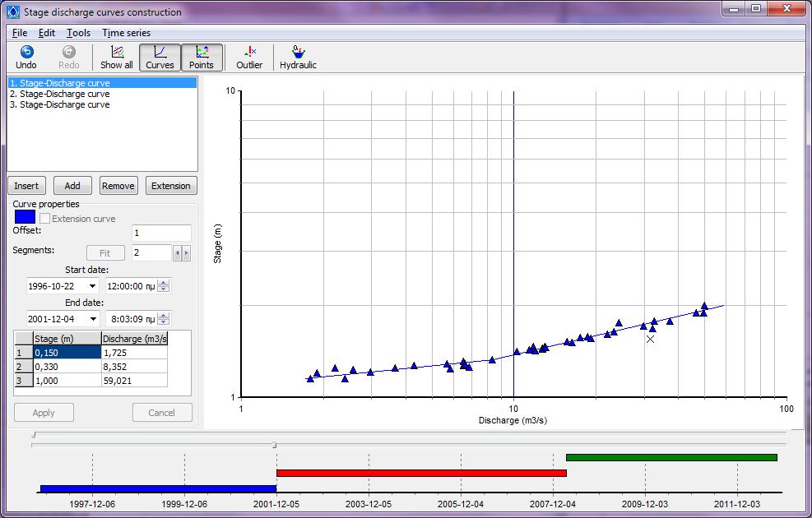The image size is (812, 518).
Task: Click the Insert button
Action: point(26,186)
